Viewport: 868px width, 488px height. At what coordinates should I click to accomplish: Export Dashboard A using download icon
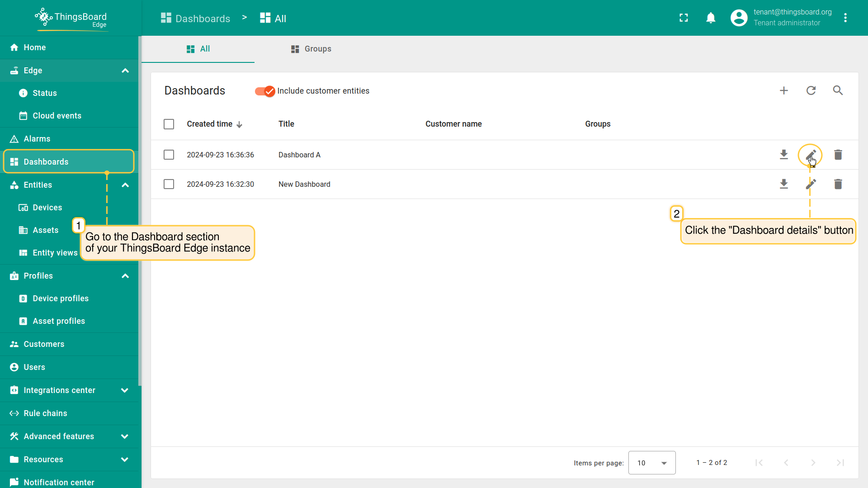coord(783,155)
